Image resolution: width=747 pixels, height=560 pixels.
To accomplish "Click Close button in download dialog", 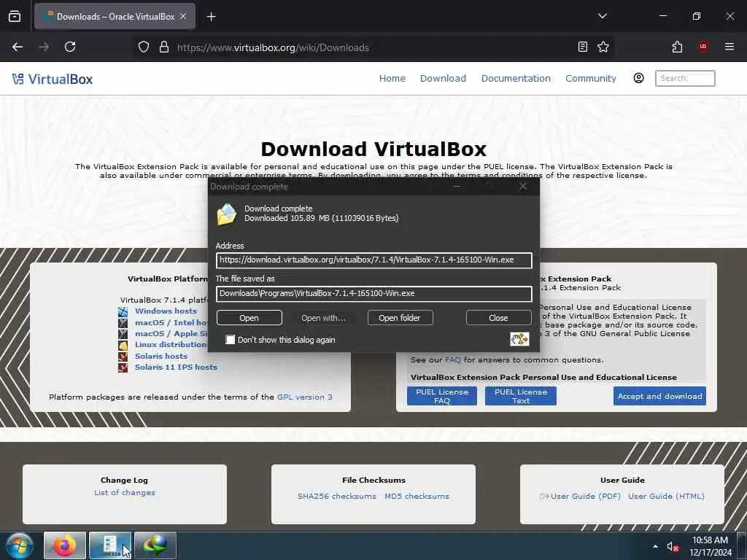I will click(x=498, y=318).
